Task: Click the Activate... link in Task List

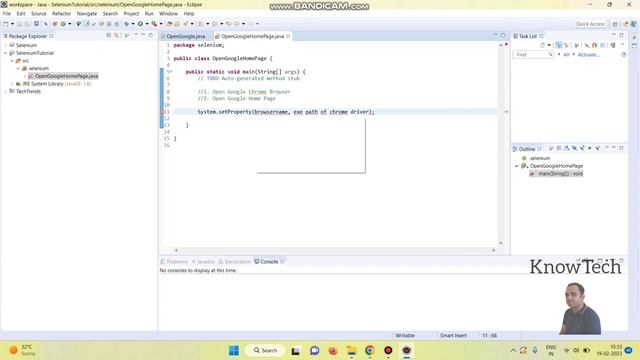Action: [x=588, y=54]
